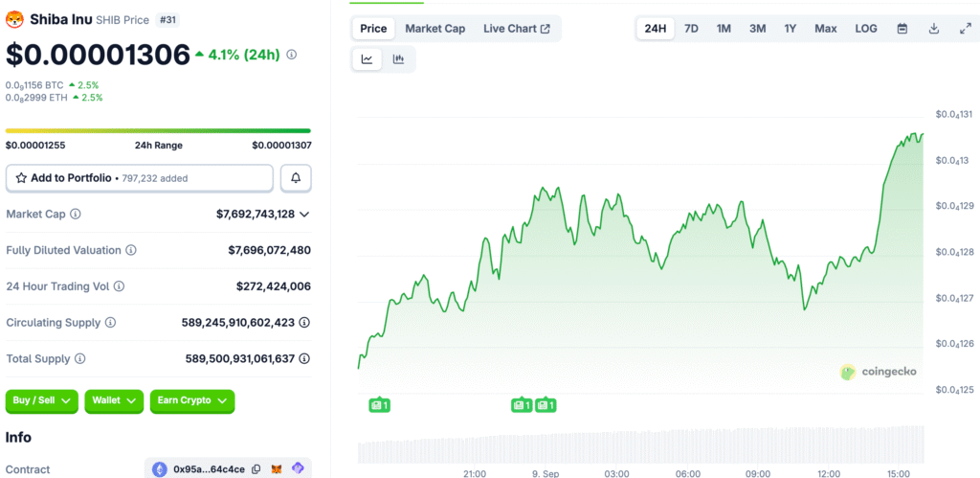The height and width of the screenshot is (478, 980).
Task: Click the Fully Diluted Valuation $7,696,072,480
Action: [x=269, y=250]
